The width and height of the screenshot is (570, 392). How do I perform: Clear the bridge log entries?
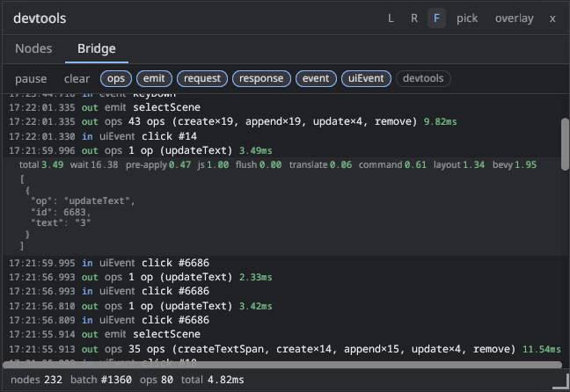(x=77, y=78)
